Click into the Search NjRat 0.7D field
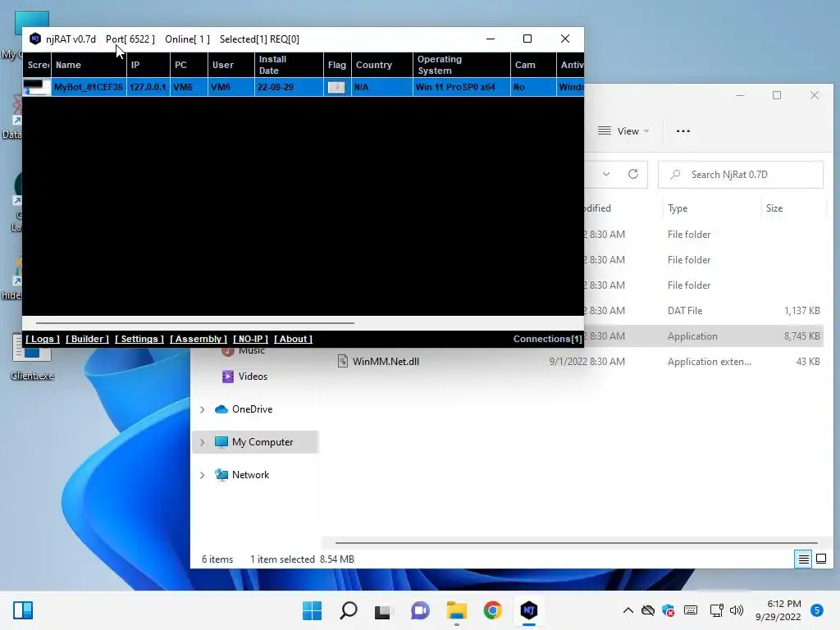 tap(741, 175)
